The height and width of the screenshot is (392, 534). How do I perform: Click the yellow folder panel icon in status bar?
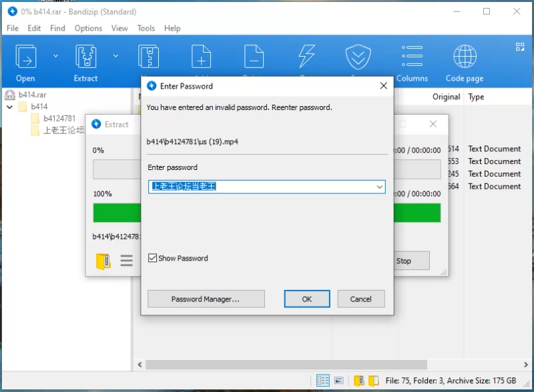(374, 381)
